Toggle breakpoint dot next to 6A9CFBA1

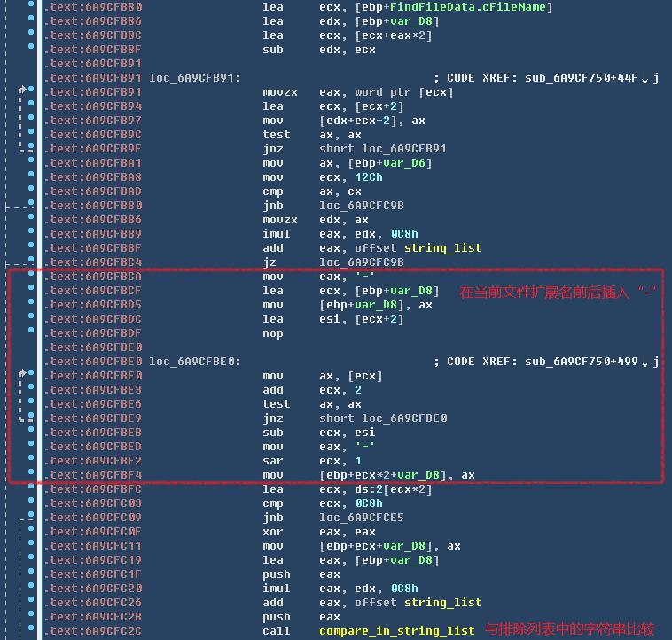tap(31, 160)
